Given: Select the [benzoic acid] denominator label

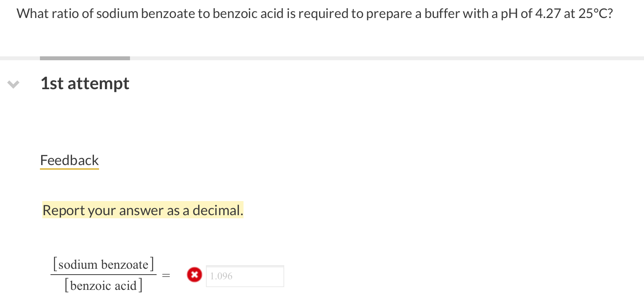Looking at the screenshot, I should [103, 285].
